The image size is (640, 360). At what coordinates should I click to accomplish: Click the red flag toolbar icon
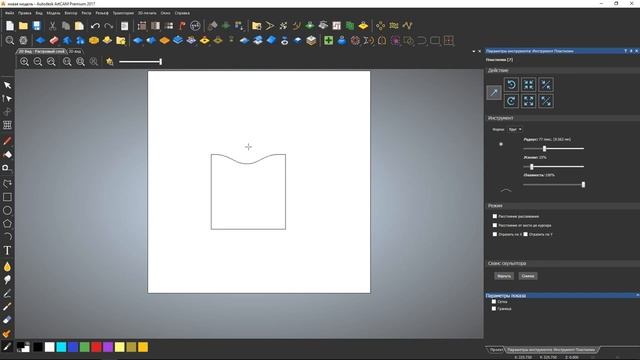(182, 26)
